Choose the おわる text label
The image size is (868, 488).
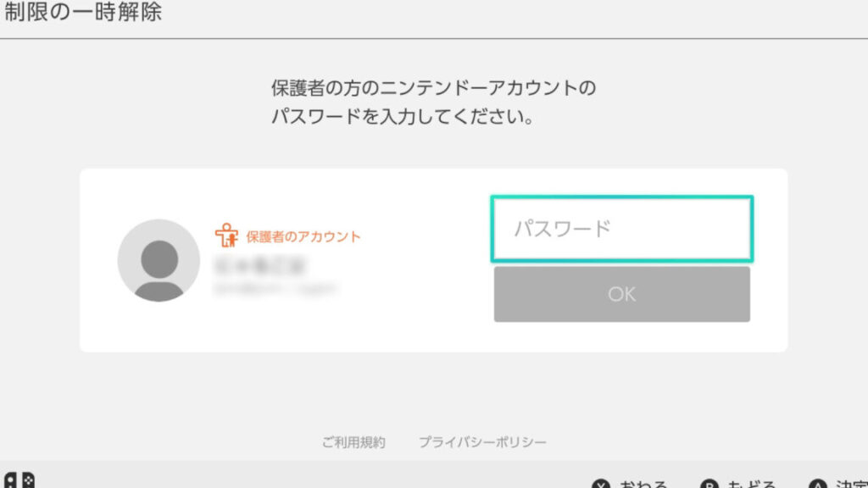(644, 485)
